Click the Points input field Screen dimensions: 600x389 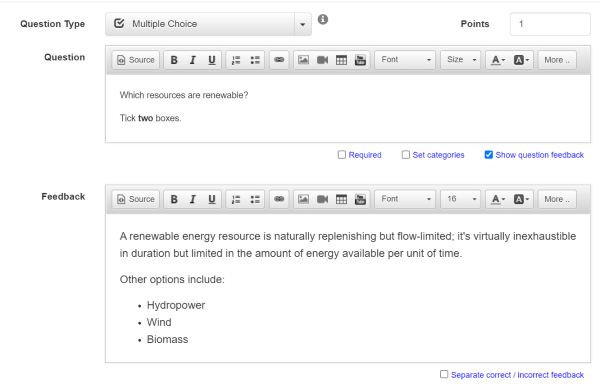(x=550, y=24)
